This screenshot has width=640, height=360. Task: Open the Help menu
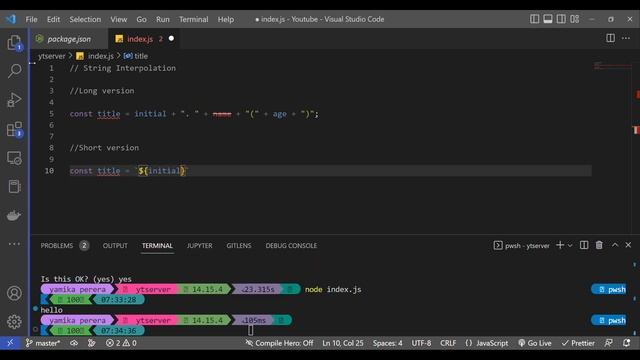[226, 19]
